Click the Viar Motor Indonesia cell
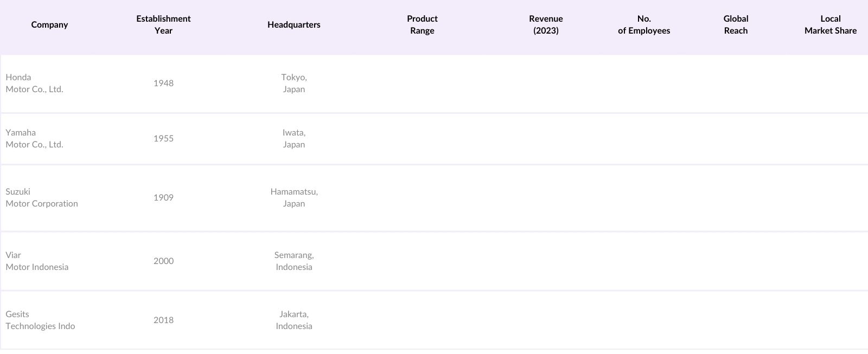Image resolution: width=868 pixels, height=354 pixels. (x=37, y=261)
